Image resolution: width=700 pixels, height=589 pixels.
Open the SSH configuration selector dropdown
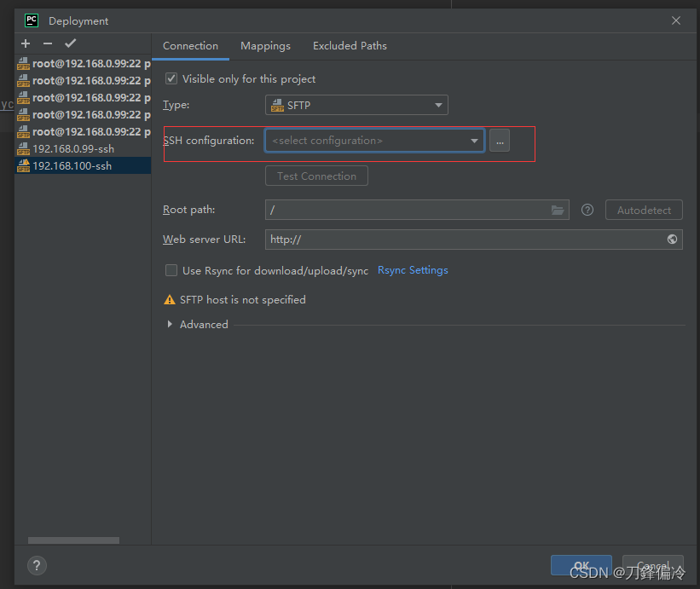374,140
